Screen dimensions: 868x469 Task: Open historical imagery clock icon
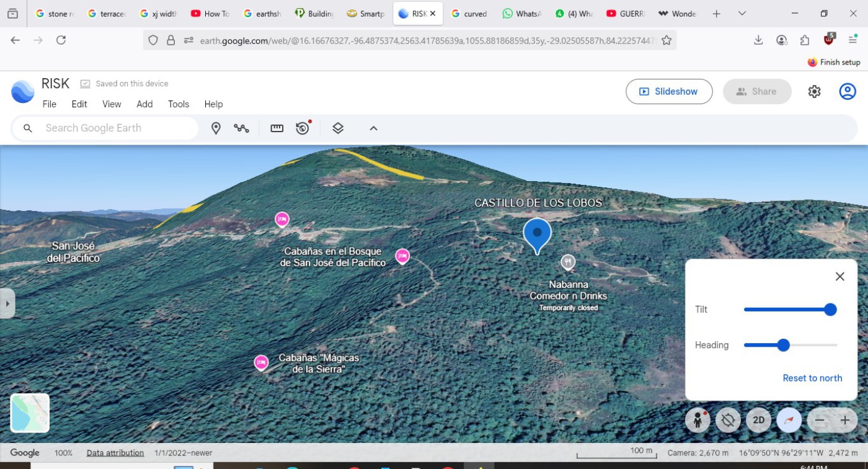(303, 128)
